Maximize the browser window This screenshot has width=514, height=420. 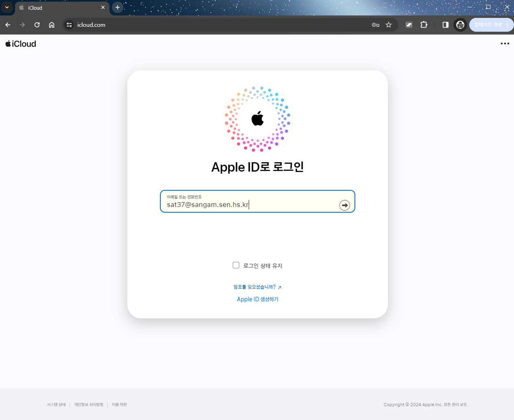click(x=488, y=7)
